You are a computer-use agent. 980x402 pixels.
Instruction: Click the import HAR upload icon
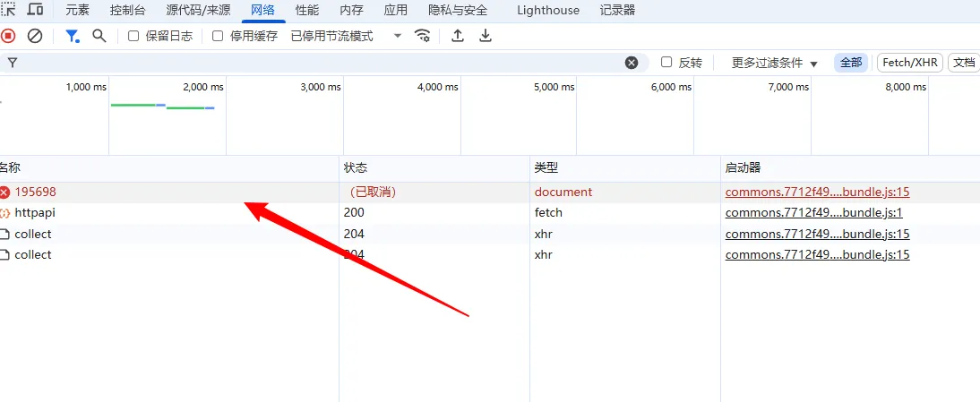pos(458,36)
